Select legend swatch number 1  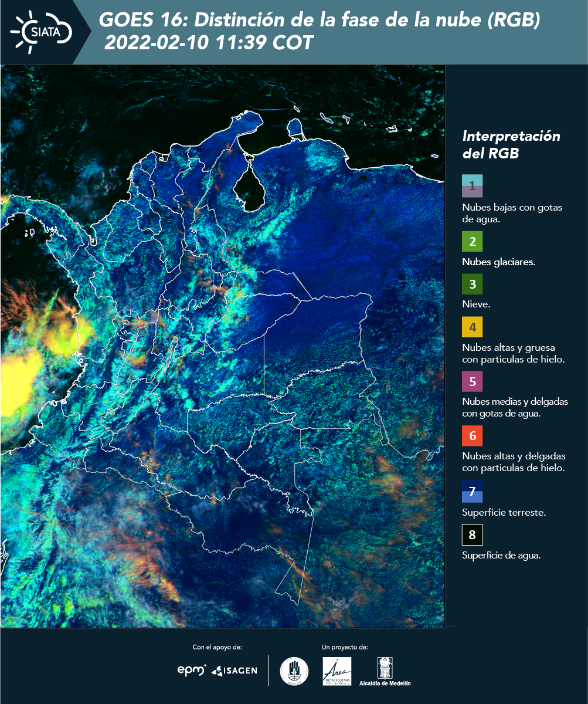pyautogui.click(x=472, y=185)
